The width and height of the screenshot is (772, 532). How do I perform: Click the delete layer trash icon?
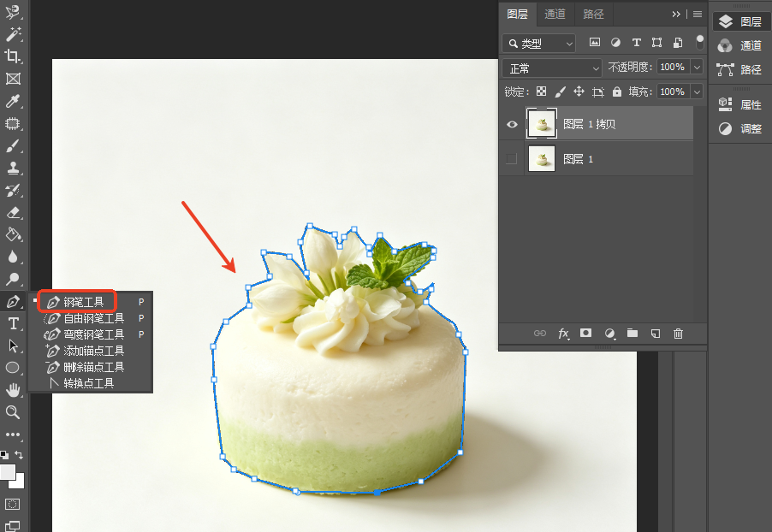pyautogui.click(x=678, y=334)
